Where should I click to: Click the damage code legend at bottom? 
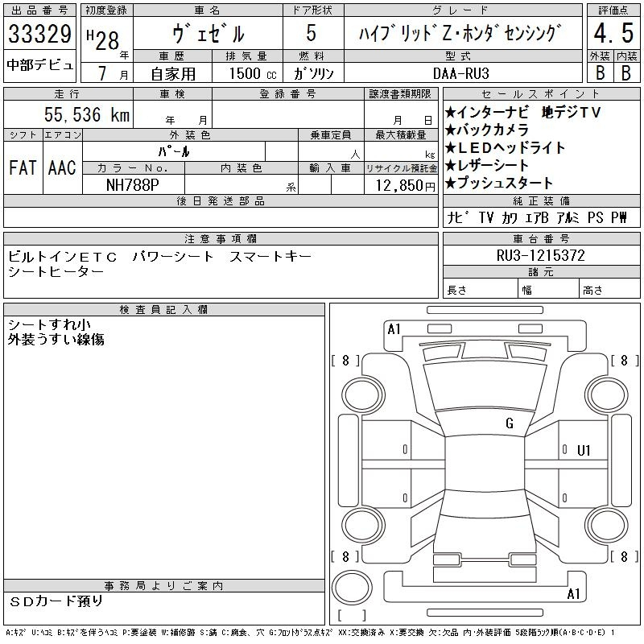(x=311, y=633)
